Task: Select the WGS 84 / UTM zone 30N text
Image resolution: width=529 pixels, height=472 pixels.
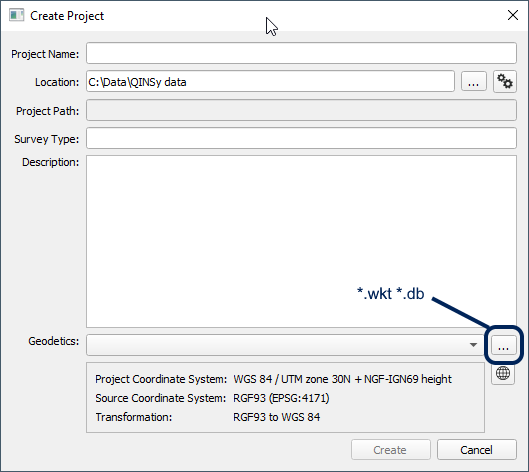Action: coord(292,379)
